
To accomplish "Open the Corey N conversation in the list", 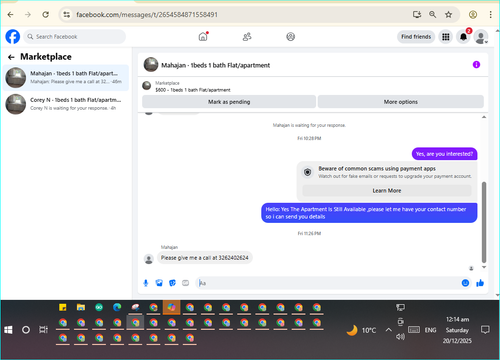I will pyautogui.click(x=66, y=104).
